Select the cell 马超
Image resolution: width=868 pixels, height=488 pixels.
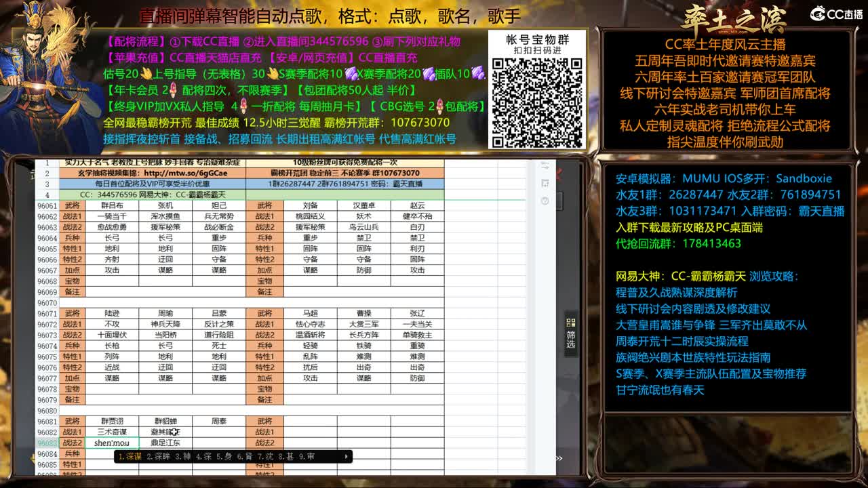pos(311,314)
